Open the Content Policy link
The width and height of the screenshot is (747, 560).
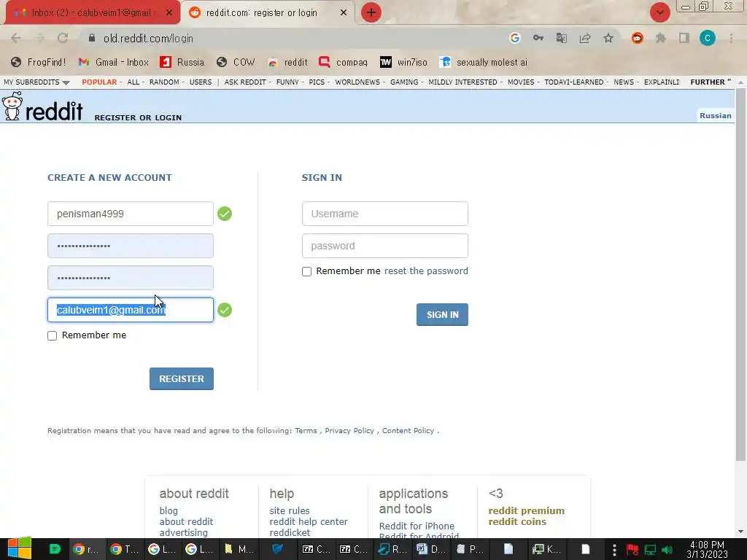click(x=408, y=430)
